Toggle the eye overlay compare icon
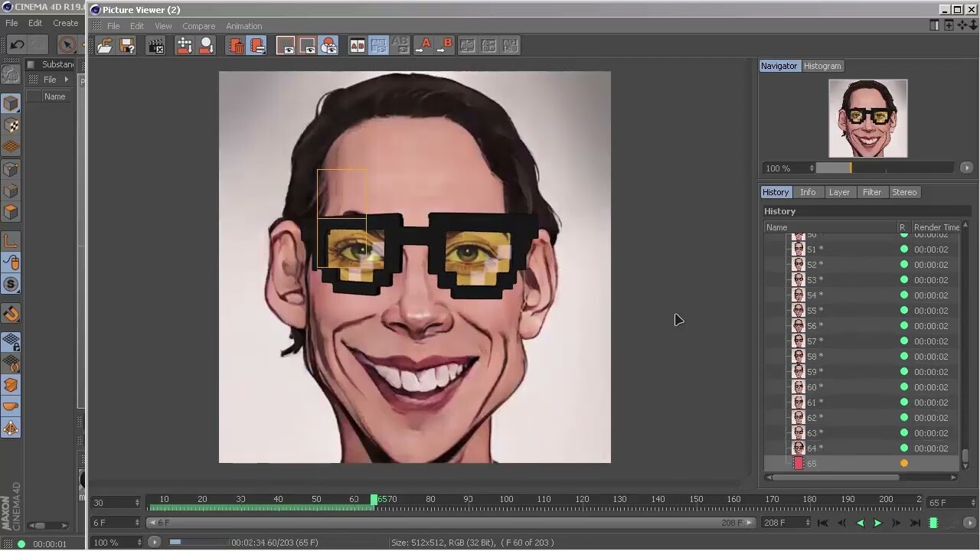Screen dimensions: 980x551 click(328, 45)
